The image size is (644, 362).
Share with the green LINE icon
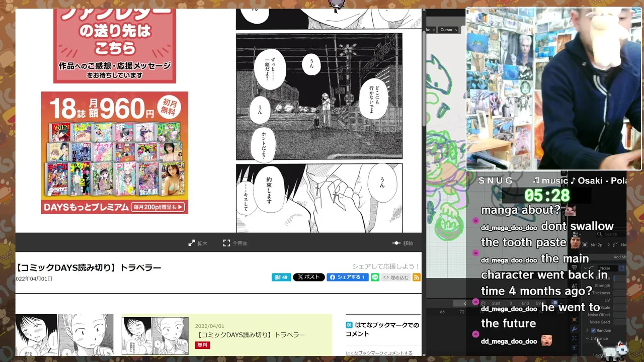(x=375, y=277)
